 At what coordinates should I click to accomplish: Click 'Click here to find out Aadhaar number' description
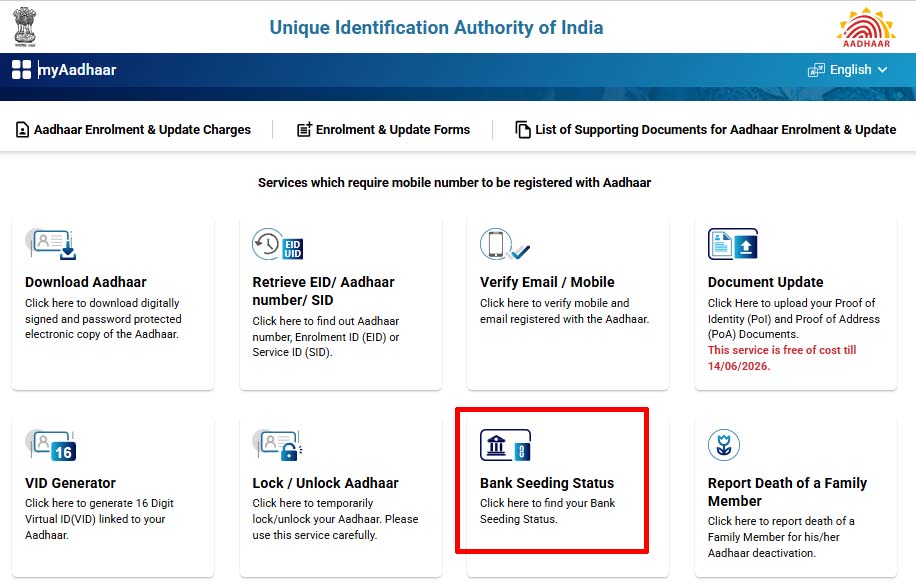tap(326, 337)
